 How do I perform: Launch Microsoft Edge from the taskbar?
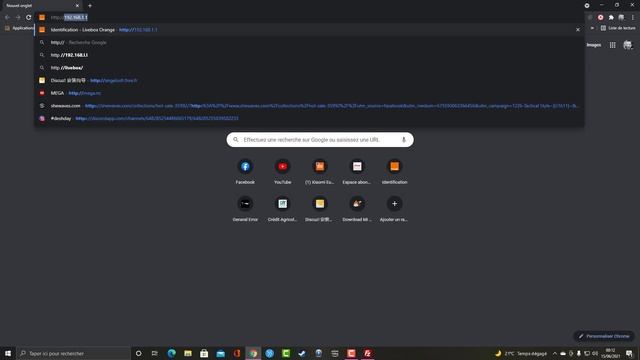171,353
